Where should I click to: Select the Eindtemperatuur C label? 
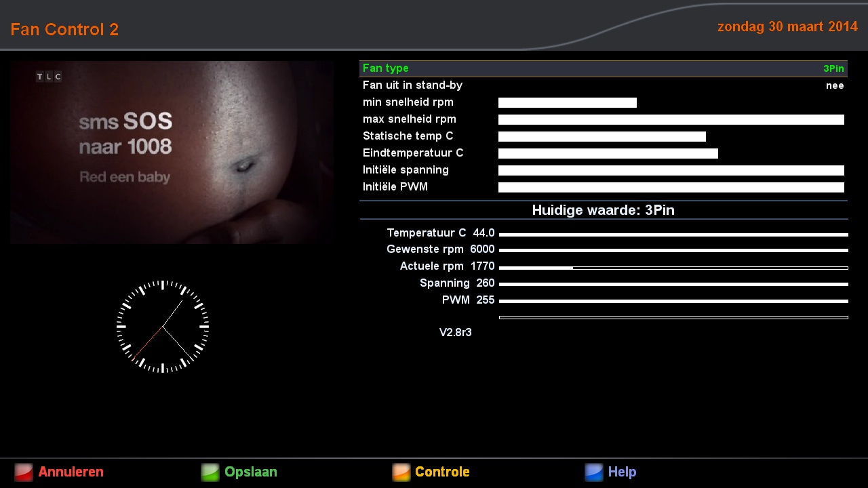[x=413, y=153]
